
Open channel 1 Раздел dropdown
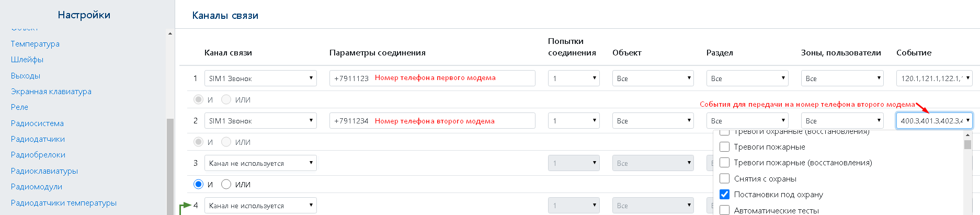(x=747, y=78)
